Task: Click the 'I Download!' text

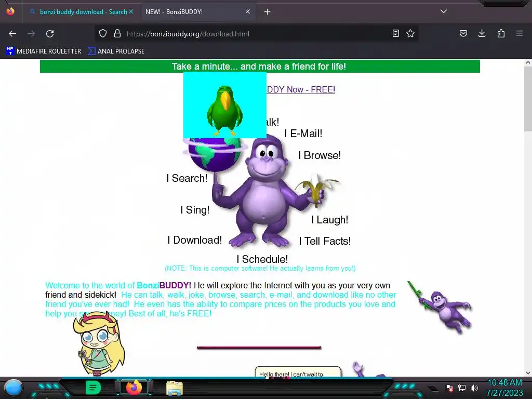Action: pos(195,240)
